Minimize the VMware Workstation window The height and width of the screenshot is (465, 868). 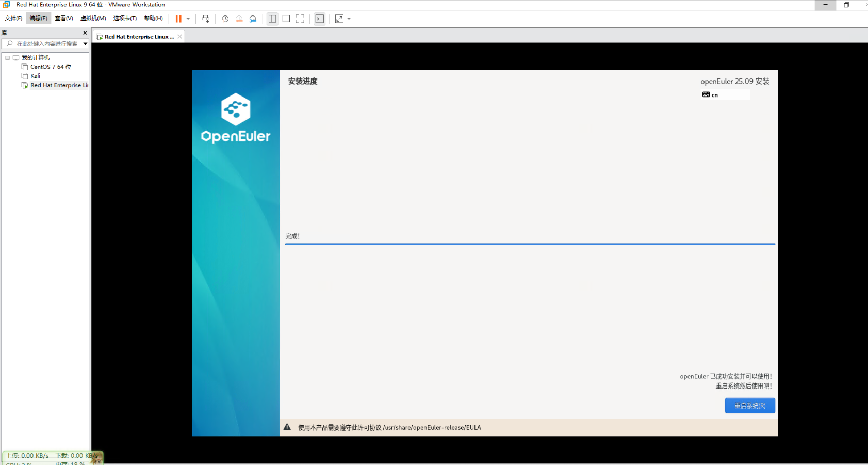pyautogui.click(x=825, y=5)
